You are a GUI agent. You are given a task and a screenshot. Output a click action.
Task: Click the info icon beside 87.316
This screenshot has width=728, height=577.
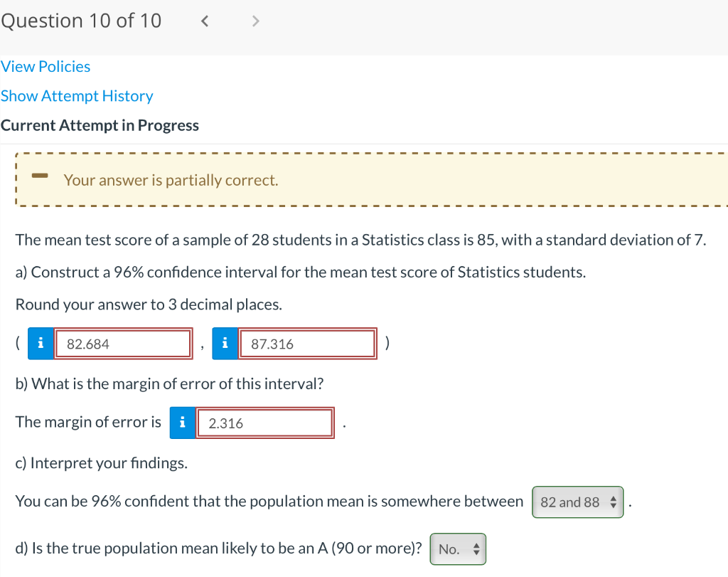point(225,343)
